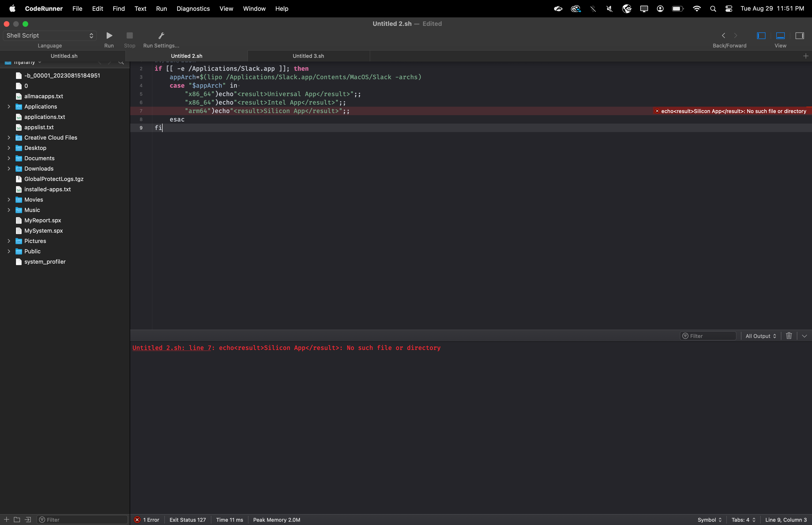Expand the Pictures folder
The width and height of the screenshot is (812, 525).
tap(9, 241)
